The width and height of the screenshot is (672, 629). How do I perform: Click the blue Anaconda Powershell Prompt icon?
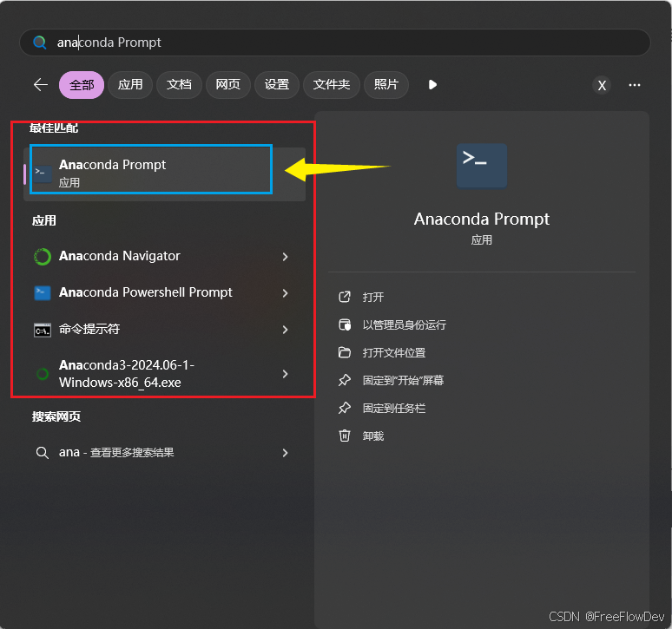click(43, 293)
